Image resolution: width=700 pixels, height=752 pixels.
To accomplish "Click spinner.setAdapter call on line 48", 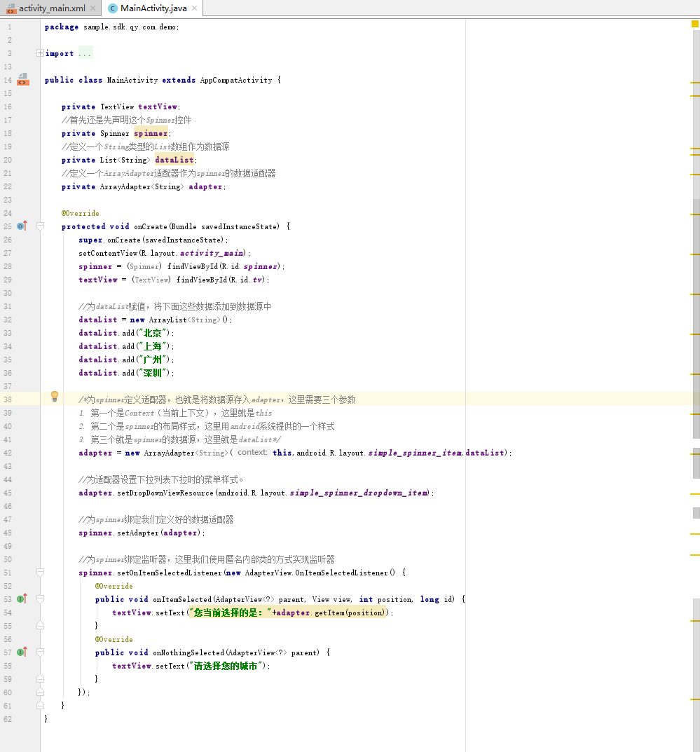I will pyautogui.click(x=141, y=533).
